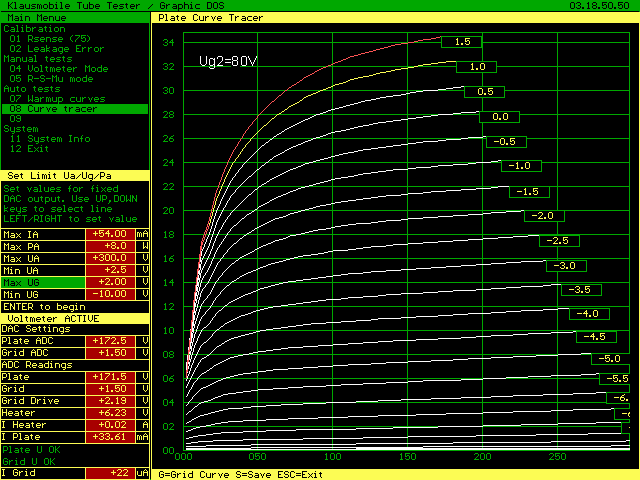Open 11 System Info
Screen dimensions: 640x480
click(x=50, y=139)
